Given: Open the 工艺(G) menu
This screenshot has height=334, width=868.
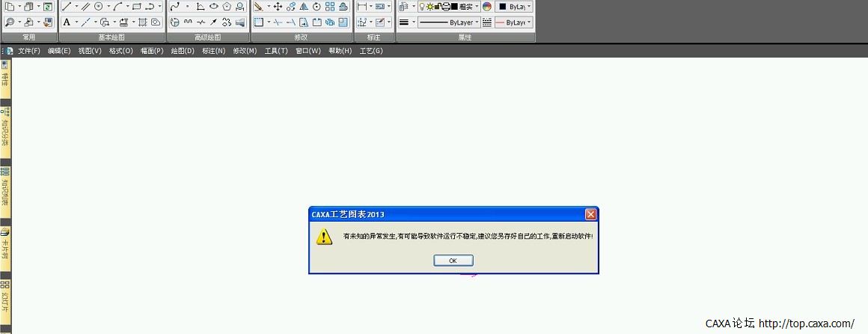Looking at the screenshot, I should (371, 51).
